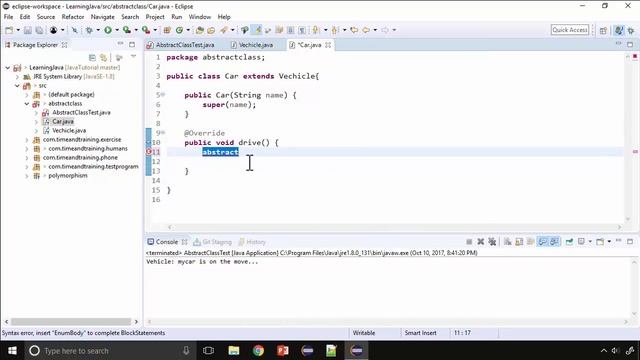Select Vechicle.java in Package Explorer
The image size is (640, 360).
69,131
